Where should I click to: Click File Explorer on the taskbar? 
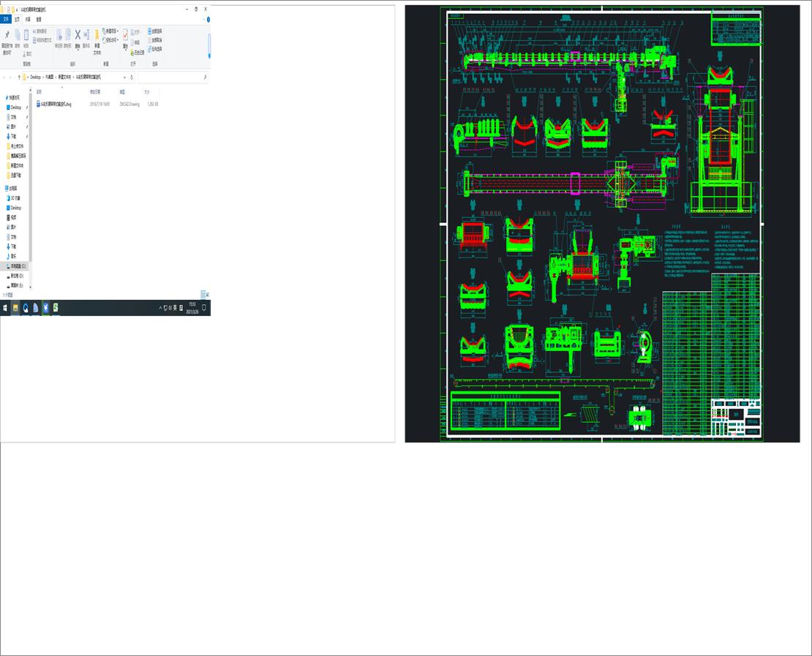15,308
